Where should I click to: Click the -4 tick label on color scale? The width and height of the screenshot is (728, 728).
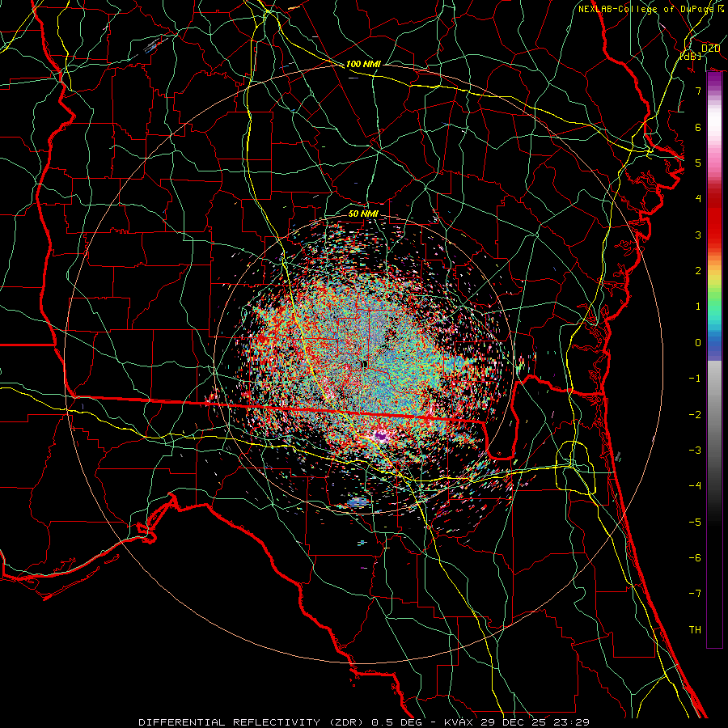[695, 486]
